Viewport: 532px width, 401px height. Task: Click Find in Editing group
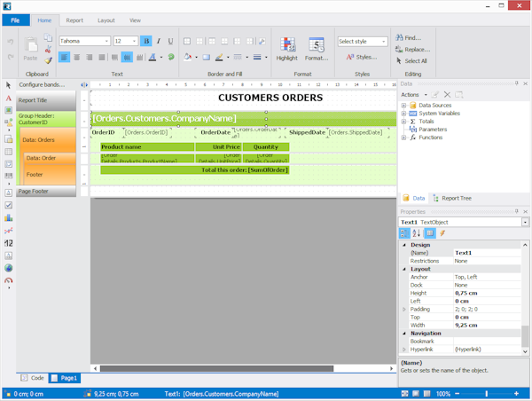pyautogui.click(x=409, y=37)
